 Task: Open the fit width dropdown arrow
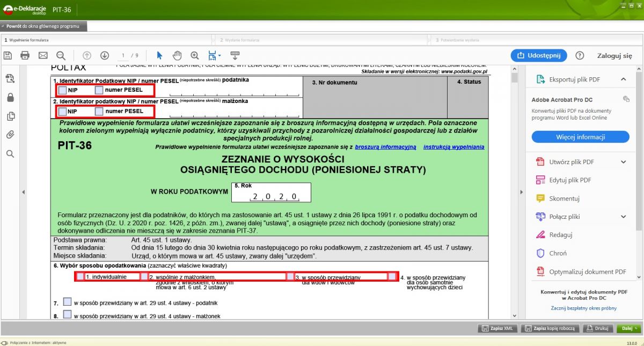tap(219, 56)
